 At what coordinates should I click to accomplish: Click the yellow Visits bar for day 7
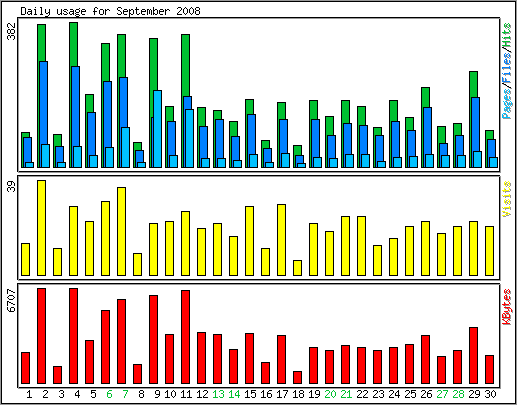pos(122,231)
